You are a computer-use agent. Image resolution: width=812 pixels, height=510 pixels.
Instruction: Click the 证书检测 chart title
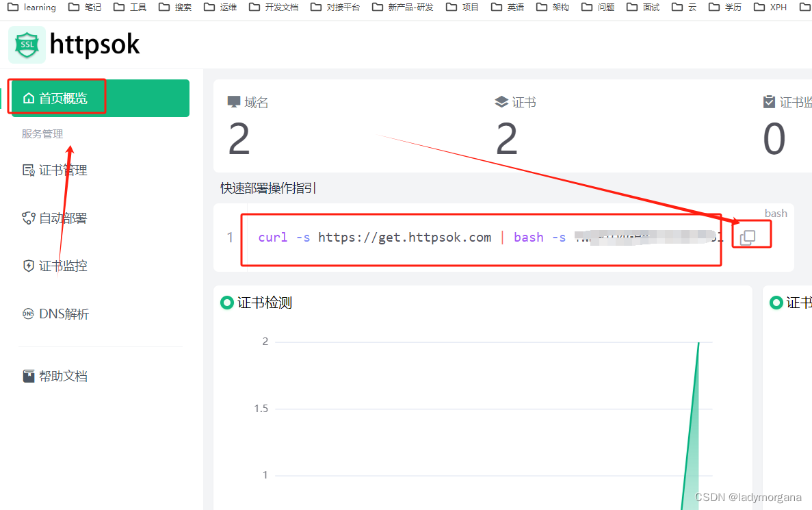point(265,303)
